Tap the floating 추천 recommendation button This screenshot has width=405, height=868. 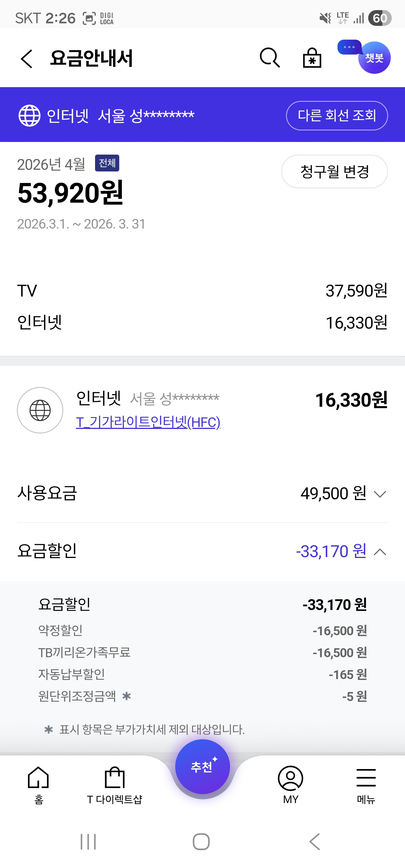tap(202, 767)
